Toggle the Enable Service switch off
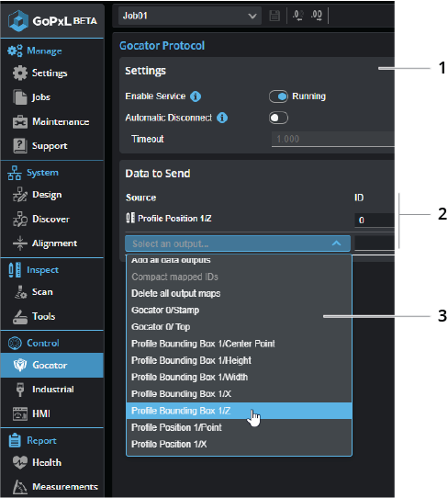The height and width of the screenshot is (498, 448). click(x=278, y=96)
